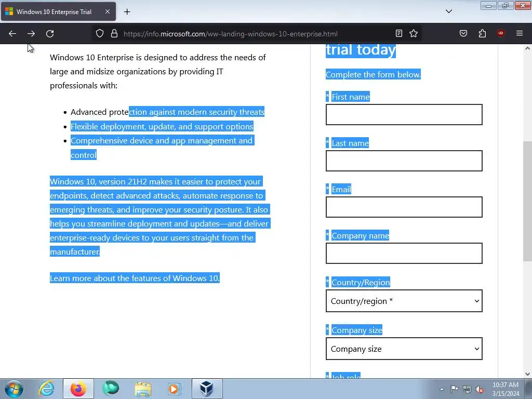Click the scrollbar down arrow
Viewport: 532px width, 399px height.
coord(527,374)
